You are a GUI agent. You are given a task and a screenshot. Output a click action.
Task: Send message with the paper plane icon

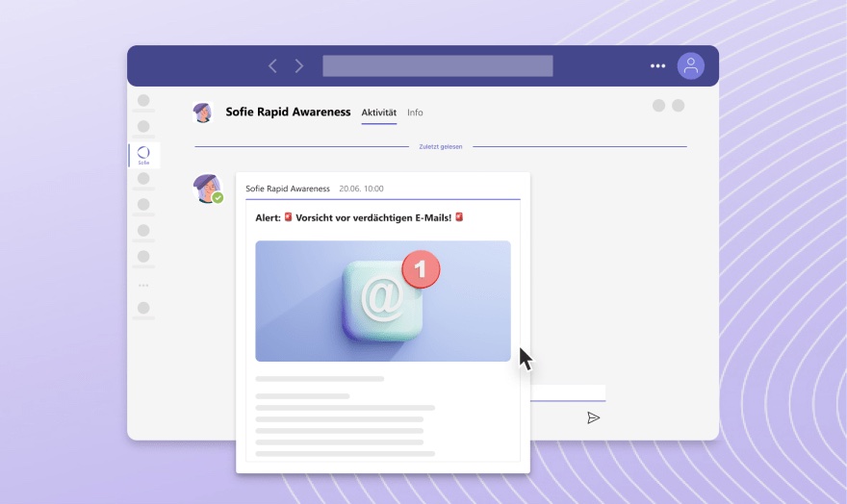(593, 417)
